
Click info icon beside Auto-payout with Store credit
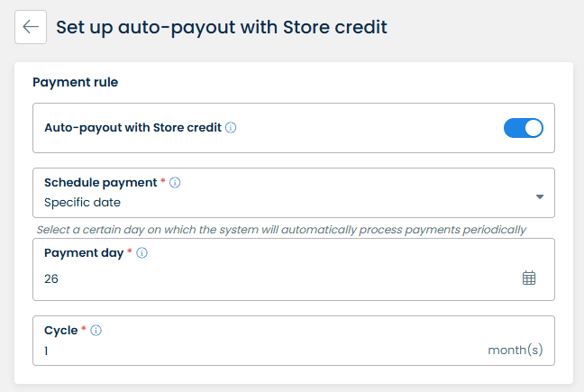231,128
